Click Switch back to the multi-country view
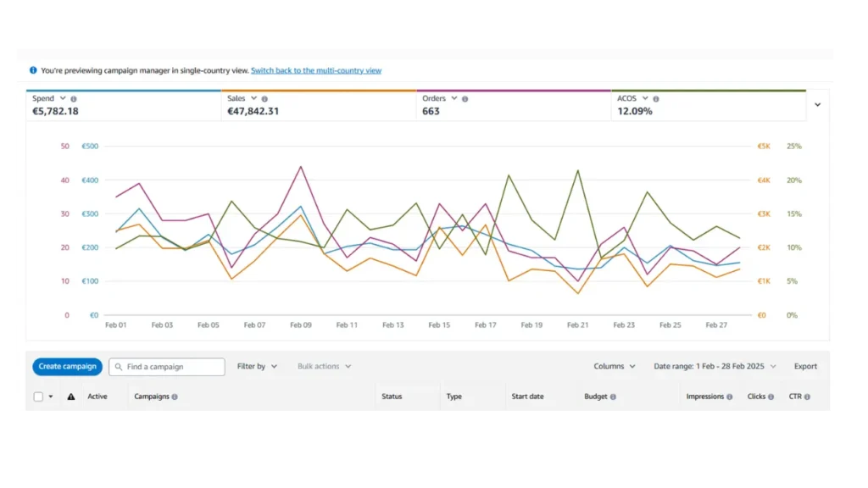Screen dimensions: 868x488 coord(316,70)
